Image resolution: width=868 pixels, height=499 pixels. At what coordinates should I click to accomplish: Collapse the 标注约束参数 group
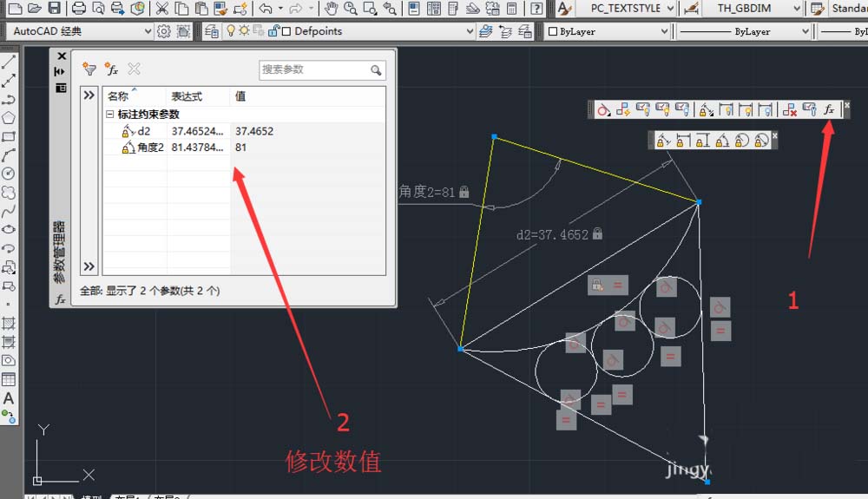[109, 114]
